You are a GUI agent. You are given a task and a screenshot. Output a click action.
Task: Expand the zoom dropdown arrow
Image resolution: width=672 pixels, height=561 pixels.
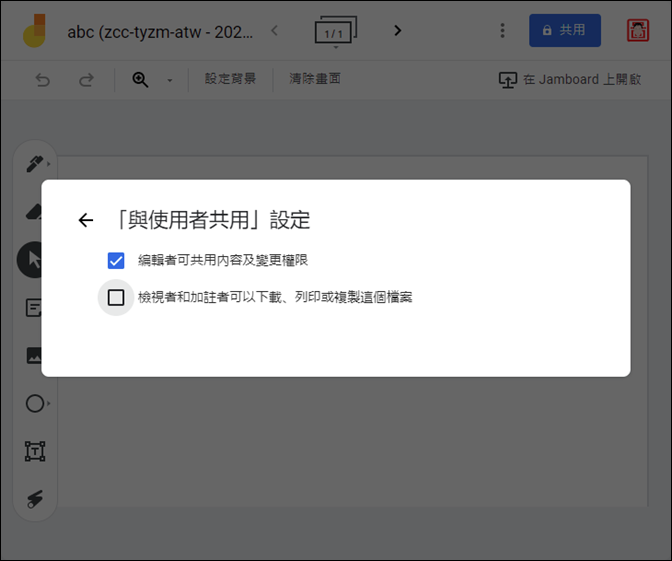(170, 80)
